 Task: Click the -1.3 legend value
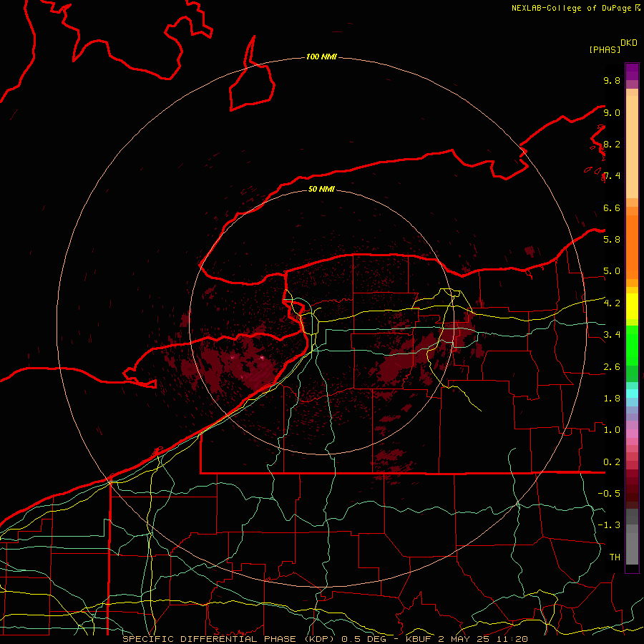[x=609, y=525]
